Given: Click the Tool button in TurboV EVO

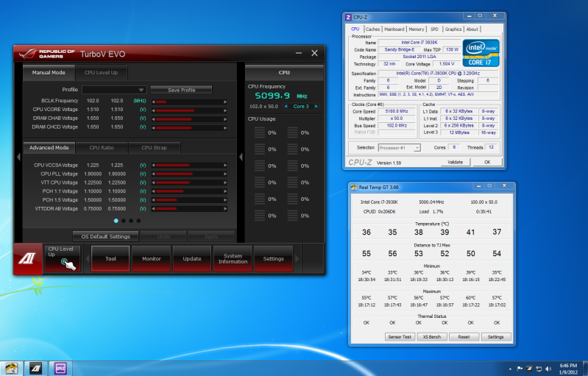Looking at the screenshot, I should click(x=110, y=259).
